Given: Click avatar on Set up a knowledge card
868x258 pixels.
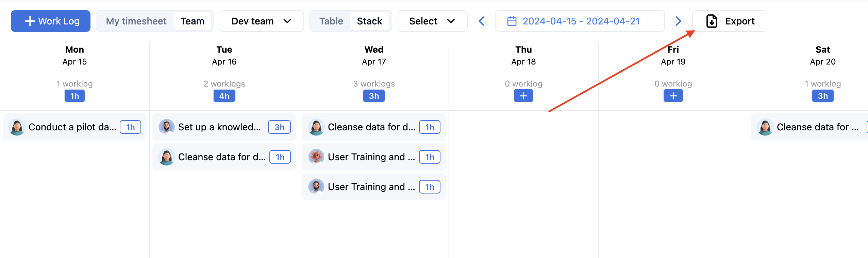Looking at the screenshot, I should 167,127.
